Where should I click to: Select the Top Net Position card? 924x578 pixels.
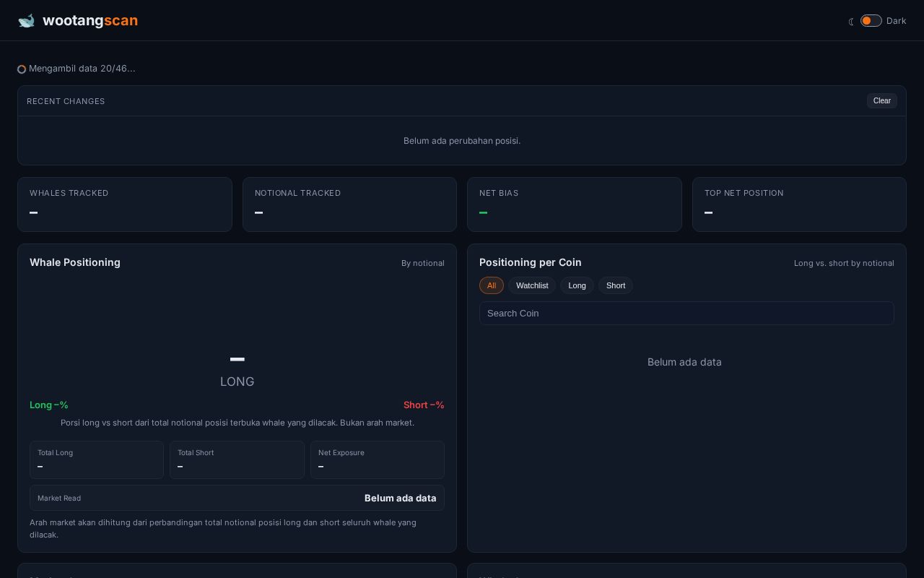[799, 204]
